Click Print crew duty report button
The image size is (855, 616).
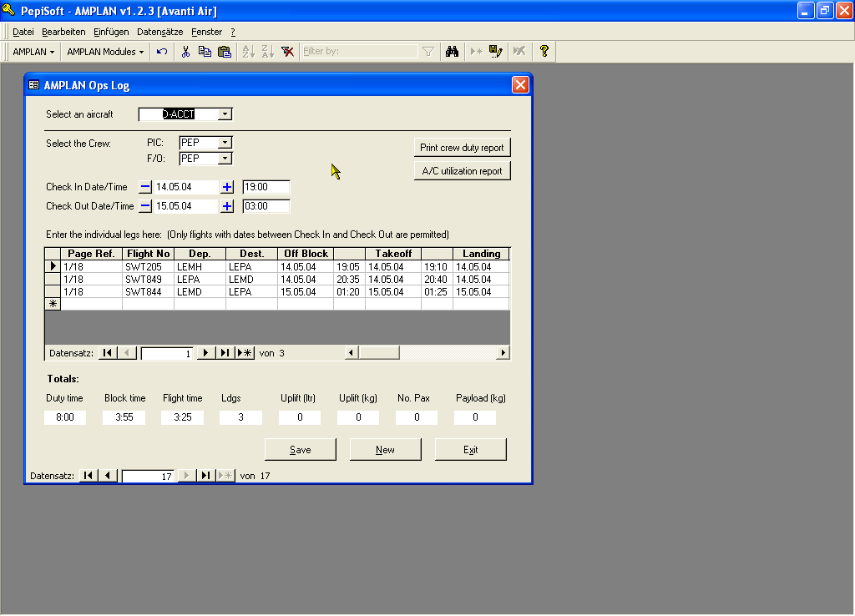click(462, 148)
